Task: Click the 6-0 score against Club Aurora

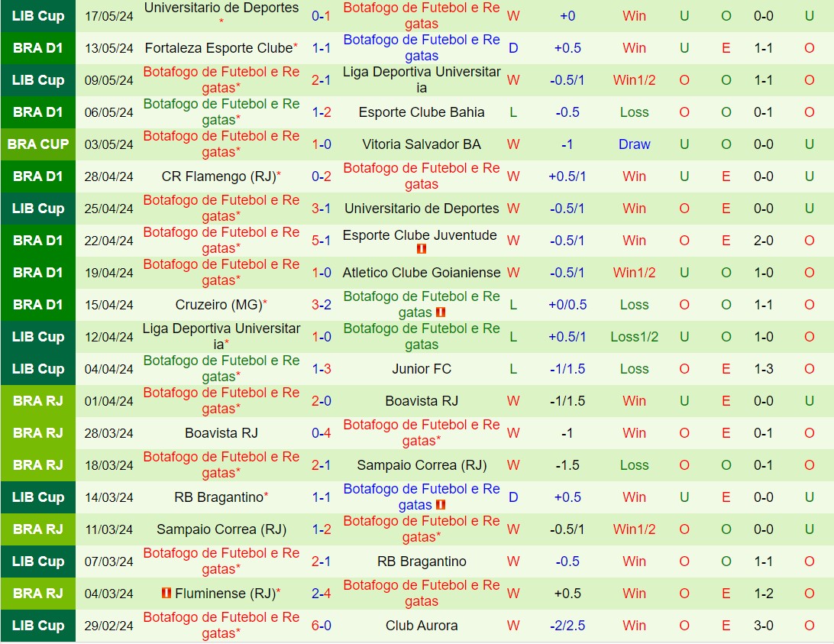Action: click(x=322, y=626)
